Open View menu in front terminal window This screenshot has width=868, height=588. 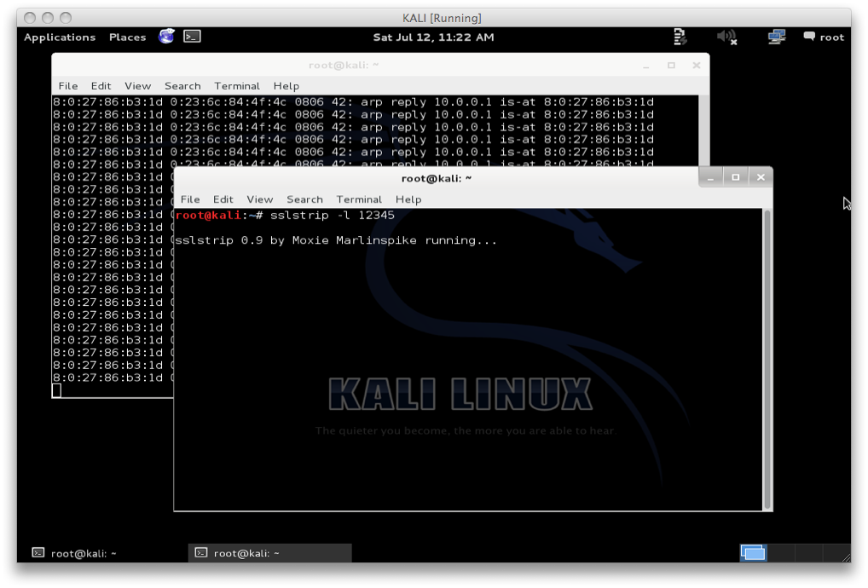(259, 199)
